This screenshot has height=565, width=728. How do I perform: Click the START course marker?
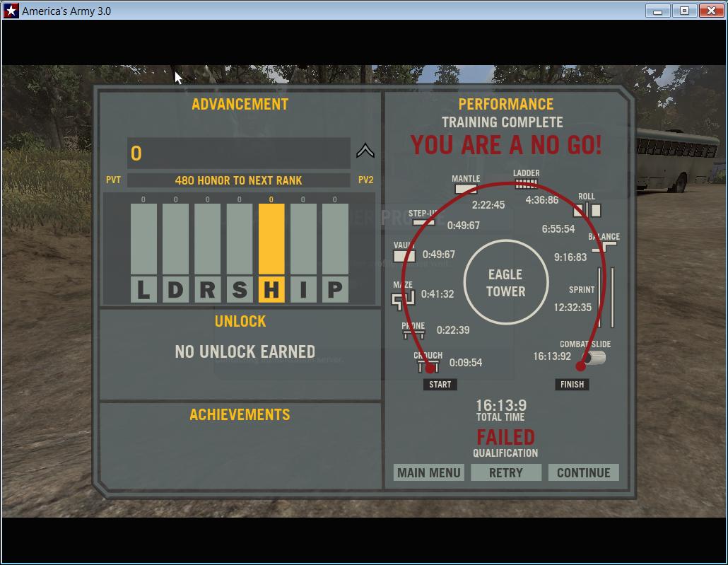[x=440, y=385]
